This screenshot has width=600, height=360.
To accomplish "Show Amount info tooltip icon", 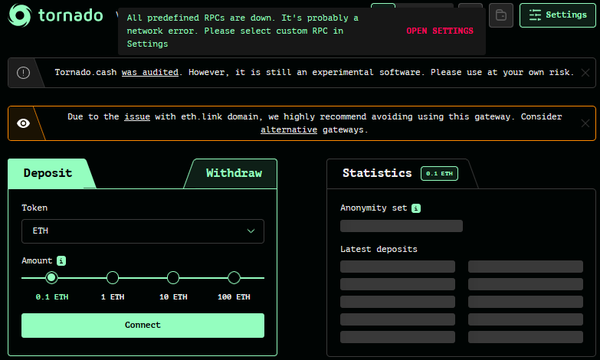I will [61, 261].
